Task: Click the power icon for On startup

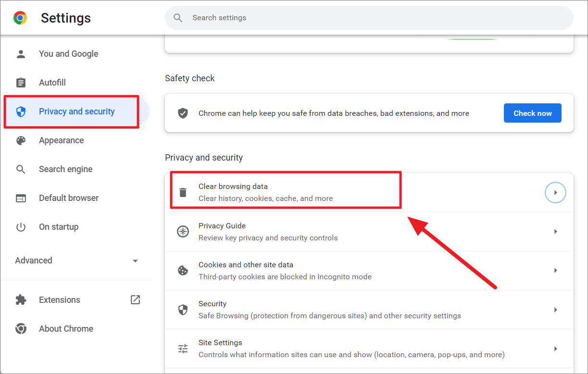Action: [x=21, y=227]
